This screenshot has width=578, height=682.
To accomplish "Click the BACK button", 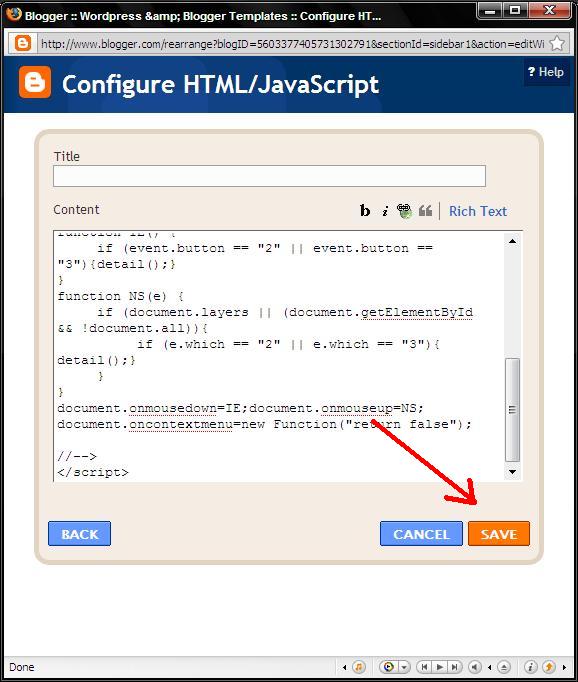I will (80, 534).
